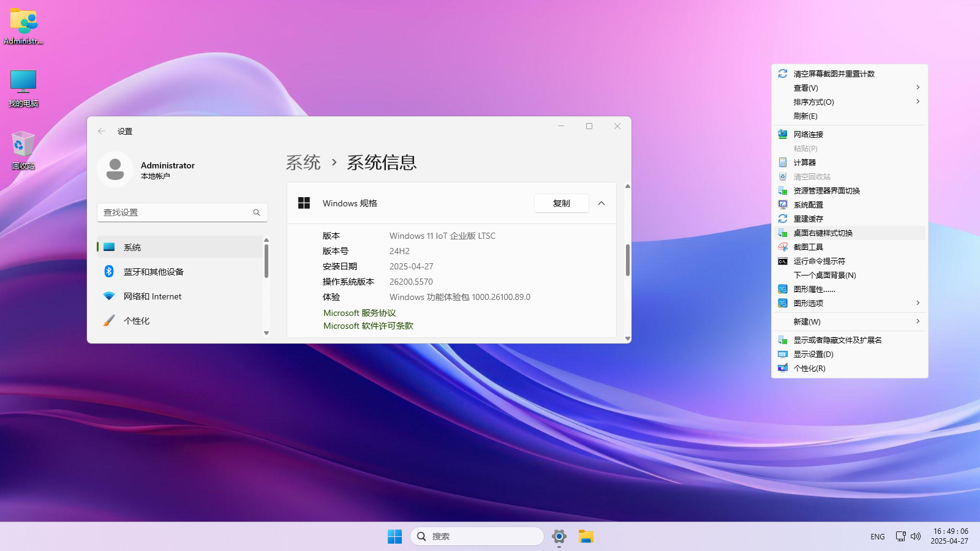
Task: Open Microsoft 软件许可条款 link
Action: pyautogui.click(x=368, y=326)
